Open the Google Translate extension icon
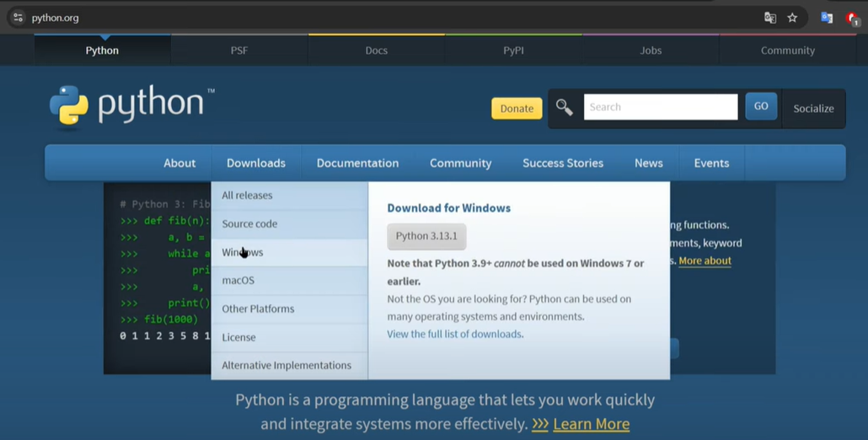 827,18
